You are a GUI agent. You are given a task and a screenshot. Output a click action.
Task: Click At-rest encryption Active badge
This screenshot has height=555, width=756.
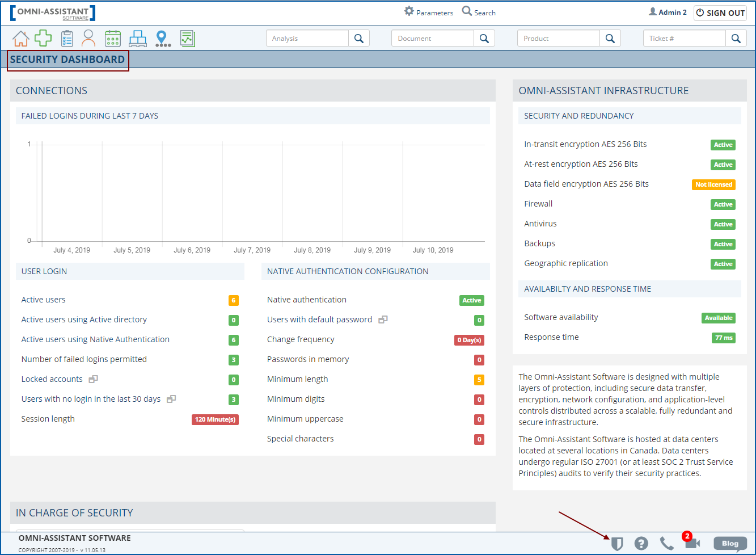[x=723, y=165]
